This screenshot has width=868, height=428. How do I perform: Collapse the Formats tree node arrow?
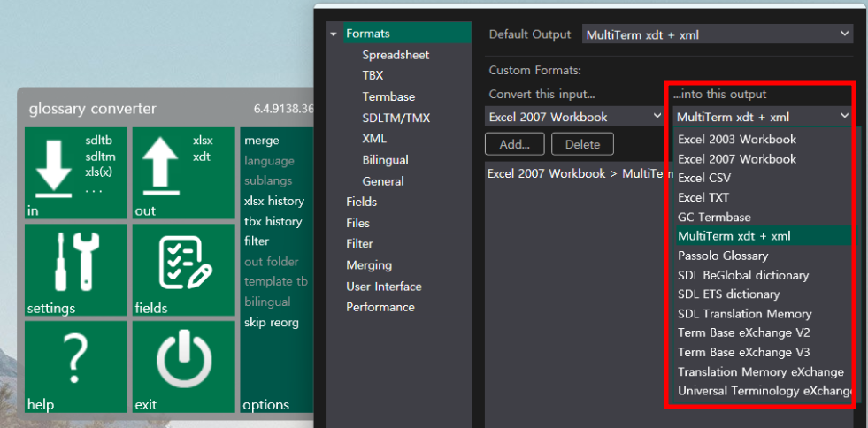[334, 34]
